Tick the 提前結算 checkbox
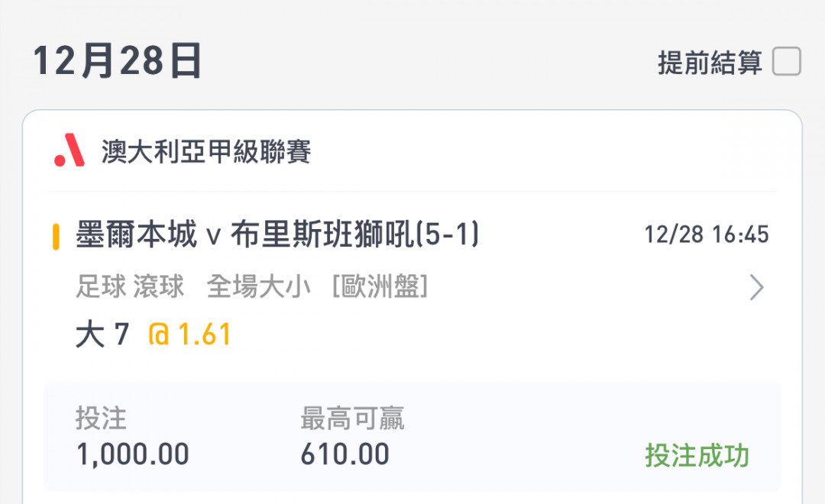The width and height of the screenshot is (825, 504). click(x=787, y=61)
